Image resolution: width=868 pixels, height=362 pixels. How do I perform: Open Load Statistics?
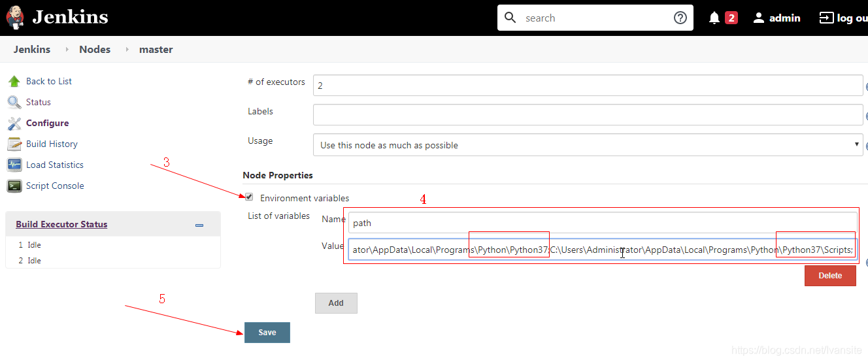click(x=55, y=165)
